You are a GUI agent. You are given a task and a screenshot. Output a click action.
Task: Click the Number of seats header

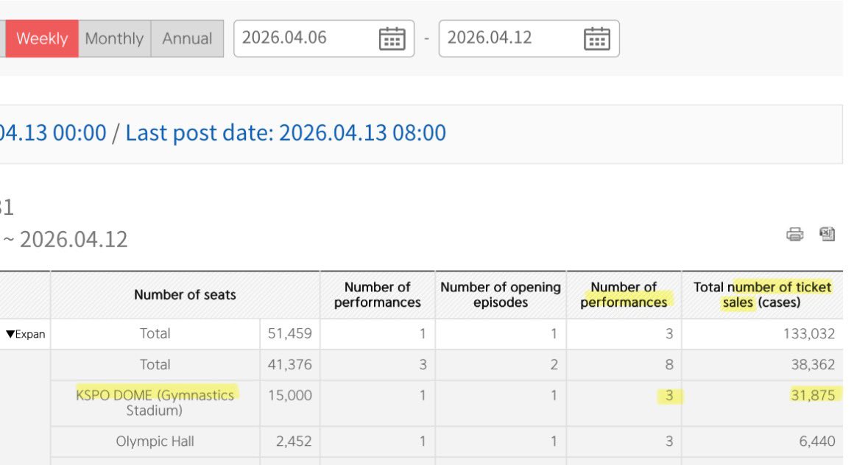coord(185,295)
